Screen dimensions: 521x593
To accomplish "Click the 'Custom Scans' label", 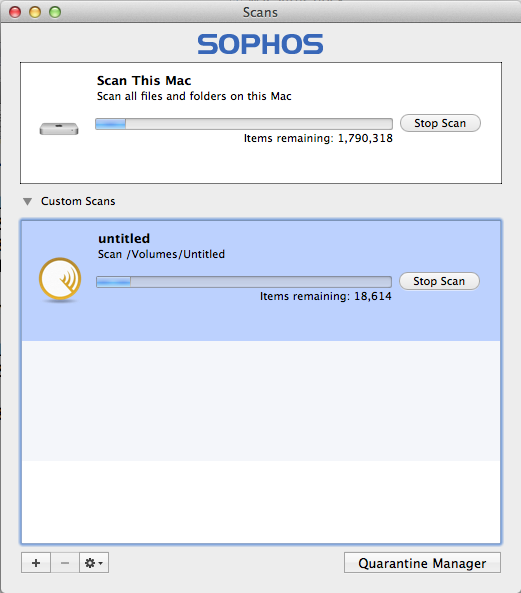I will point(78,201).
